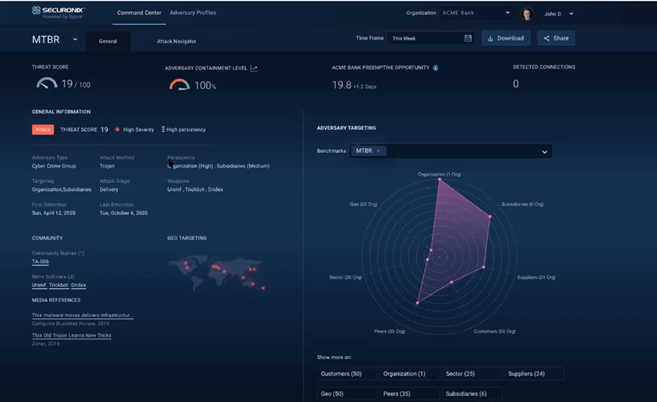This screenshot has height=402, width=657.
Task: Click the Share button
Action: (556, 38)
